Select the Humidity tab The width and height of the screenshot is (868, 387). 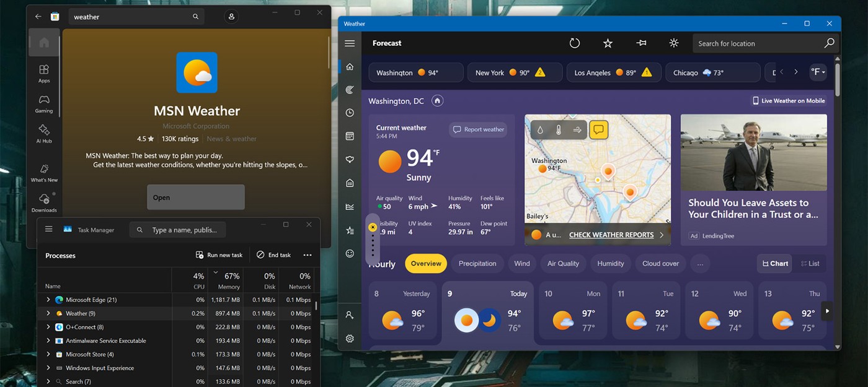611,264
